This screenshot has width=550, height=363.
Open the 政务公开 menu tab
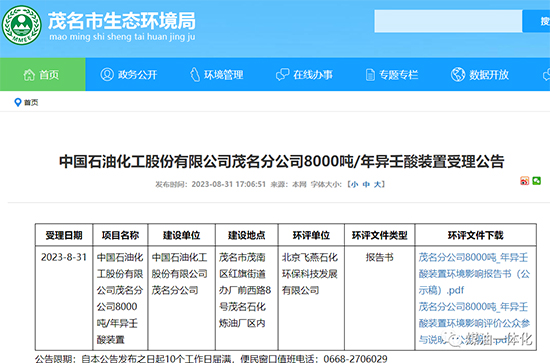129,75
